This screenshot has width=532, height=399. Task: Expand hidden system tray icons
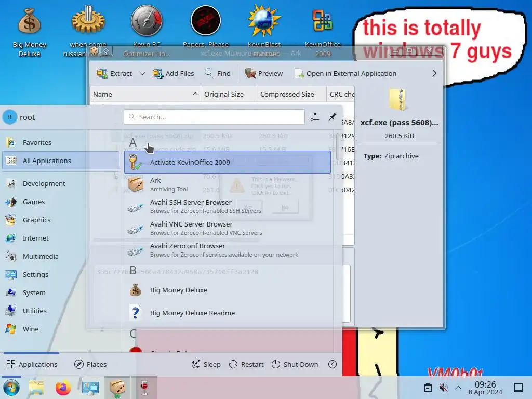point(458,388)
